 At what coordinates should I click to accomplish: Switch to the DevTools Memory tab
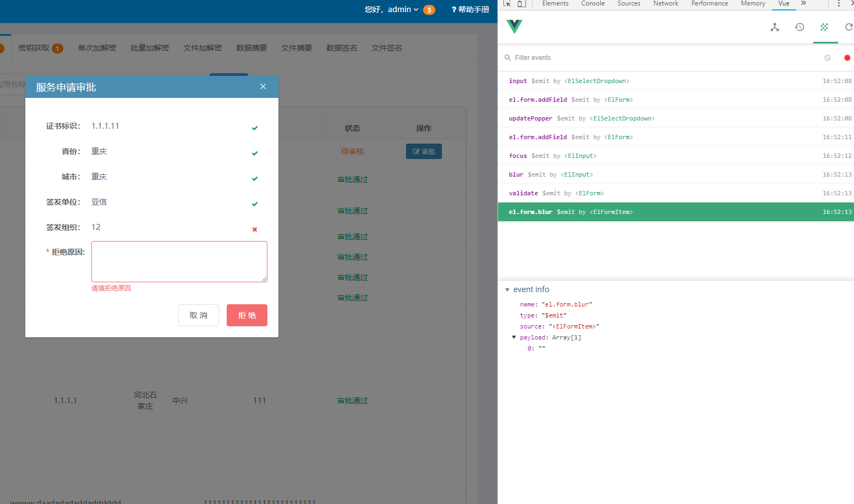[753, 3]
